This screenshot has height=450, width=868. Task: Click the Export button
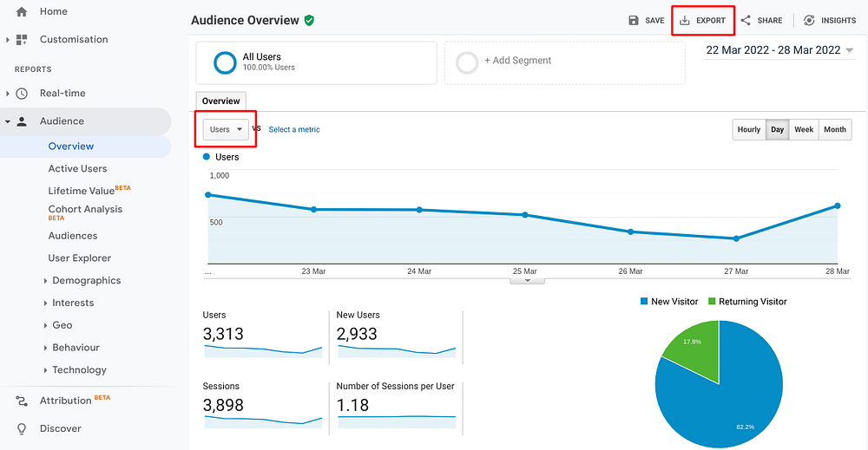pyautogui.click(x=703, y=21)
